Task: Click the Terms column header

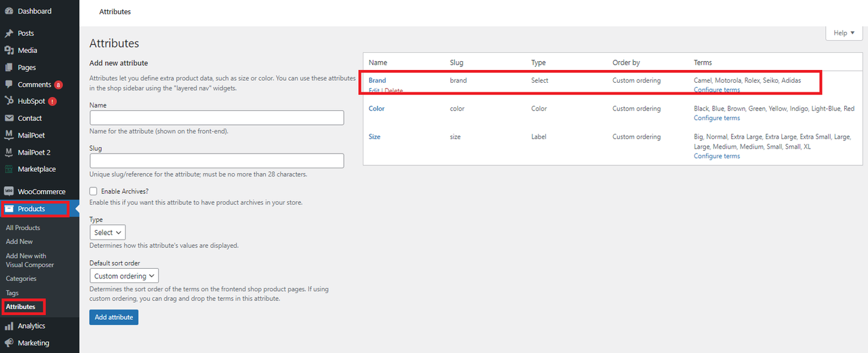Action: (x=703, y=62)
